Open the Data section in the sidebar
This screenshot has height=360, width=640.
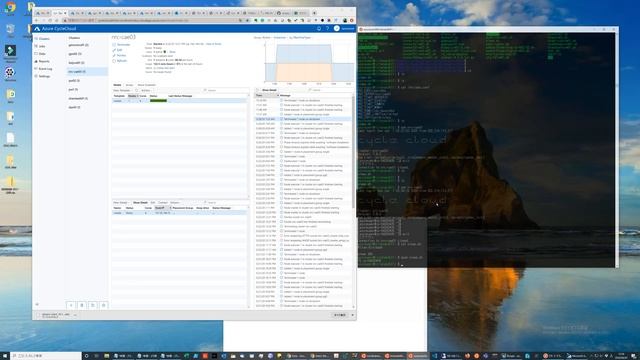coord(40,53)
